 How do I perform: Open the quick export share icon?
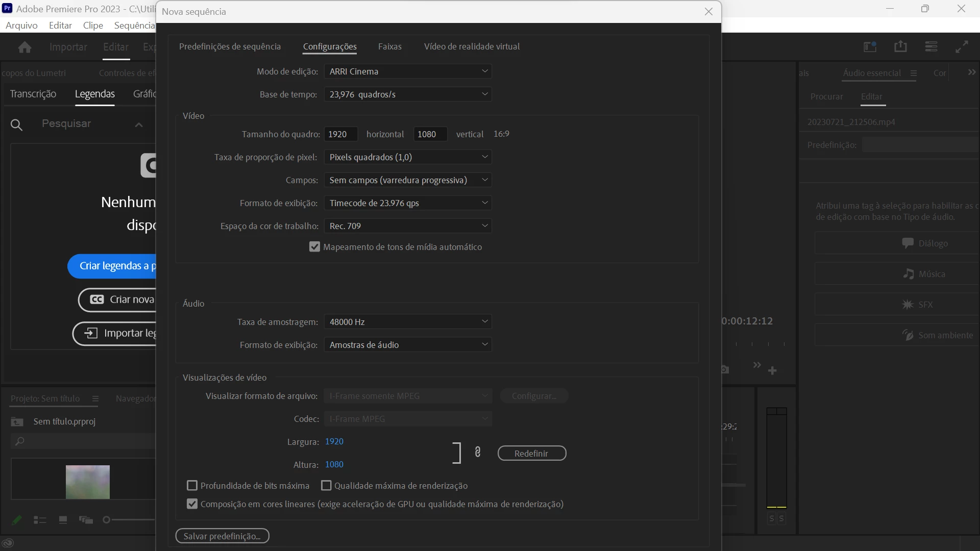(900, 47)
